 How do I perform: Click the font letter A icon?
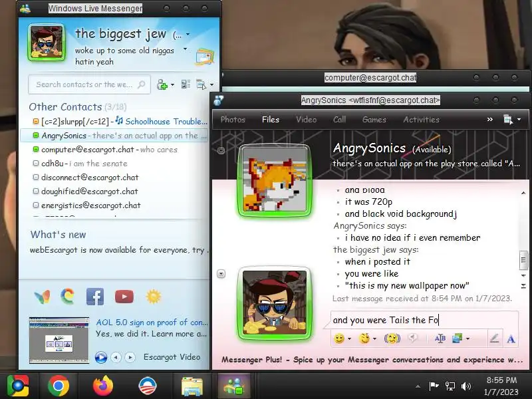point(511,338)
